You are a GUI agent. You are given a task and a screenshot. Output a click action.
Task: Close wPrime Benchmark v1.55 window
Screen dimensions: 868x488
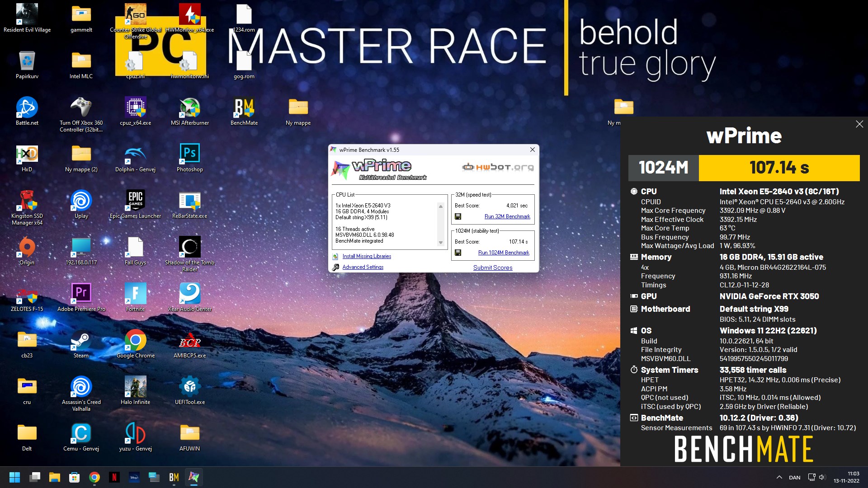point(533,150)
